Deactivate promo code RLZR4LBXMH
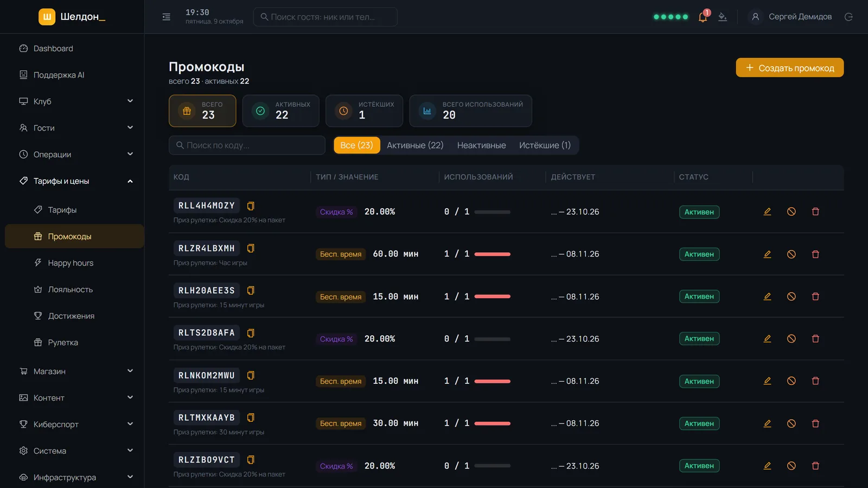This screenshot has height=488, width=868. 792,254
